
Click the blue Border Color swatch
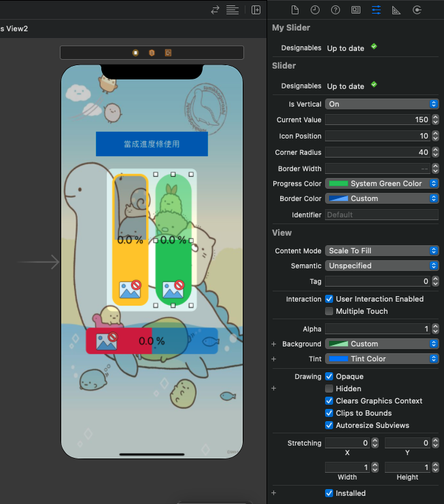point(339,198)
